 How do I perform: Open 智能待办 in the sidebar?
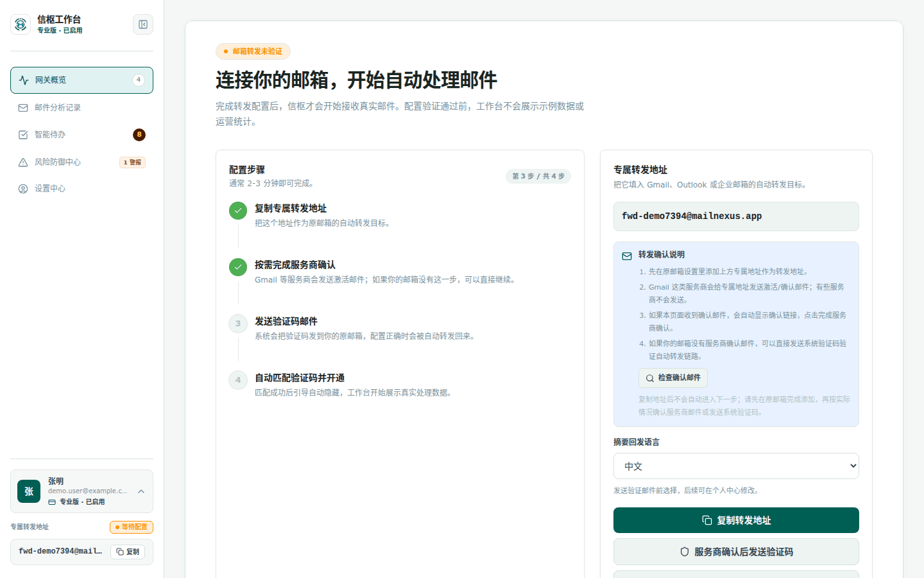point(81,135)
